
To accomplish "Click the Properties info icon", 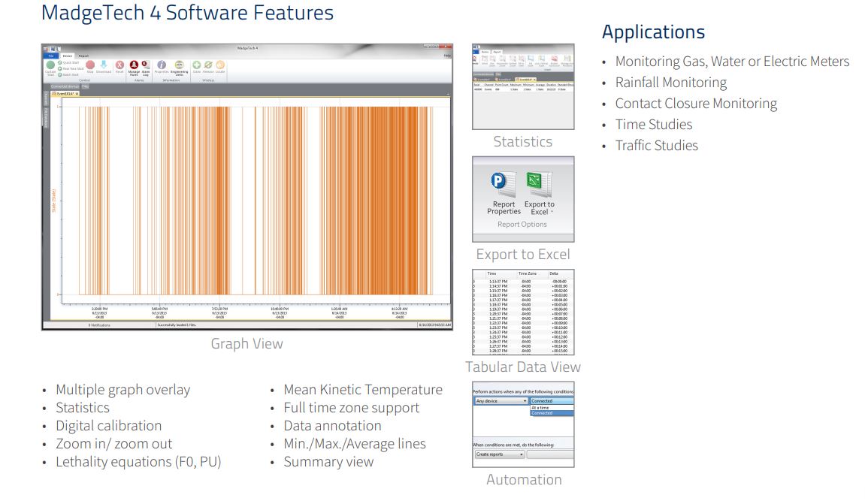I will [x=162, y=65].
